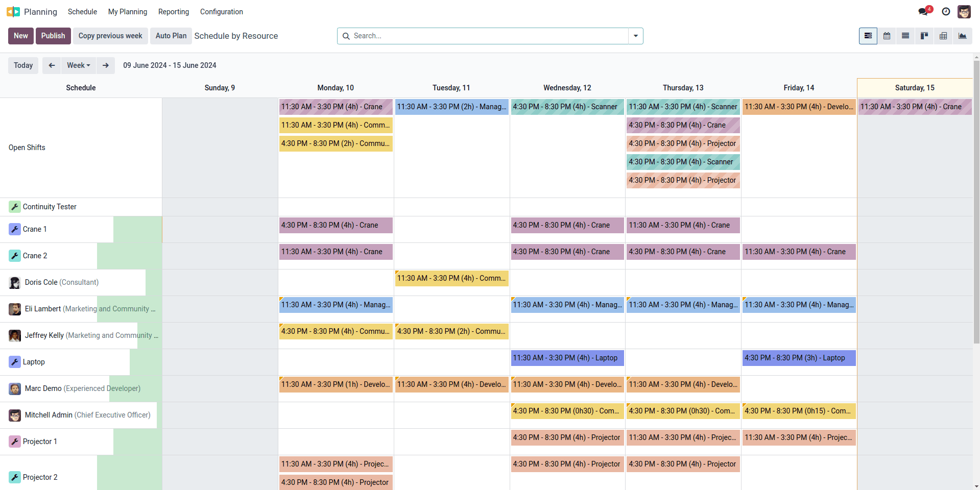Expand search filters via the dropdown arrow
Screen dimensions: 980x490
635,36
